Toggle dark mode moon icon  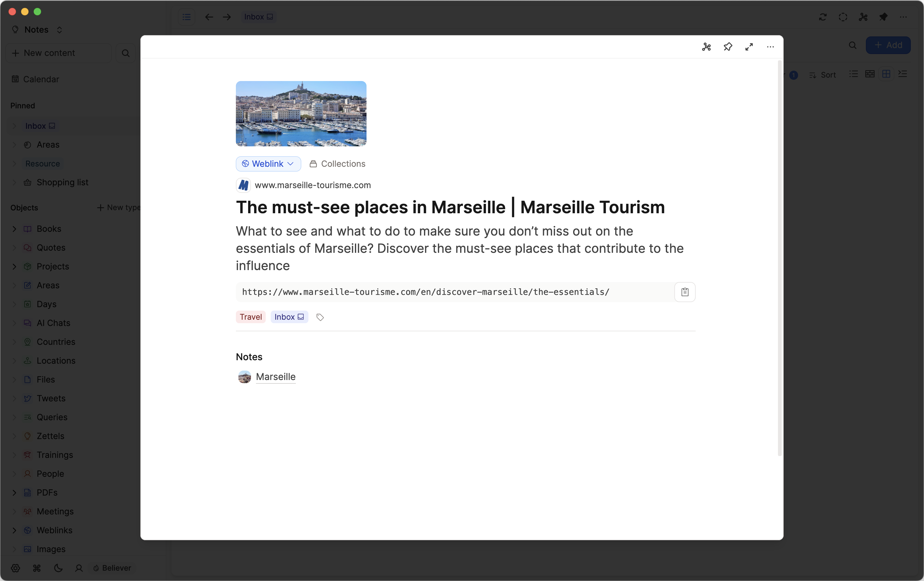coord(58,568)
